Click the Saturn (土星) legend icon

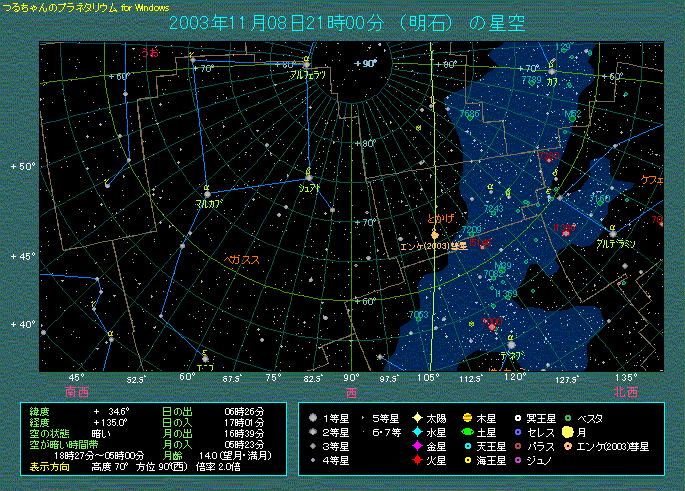468,432
